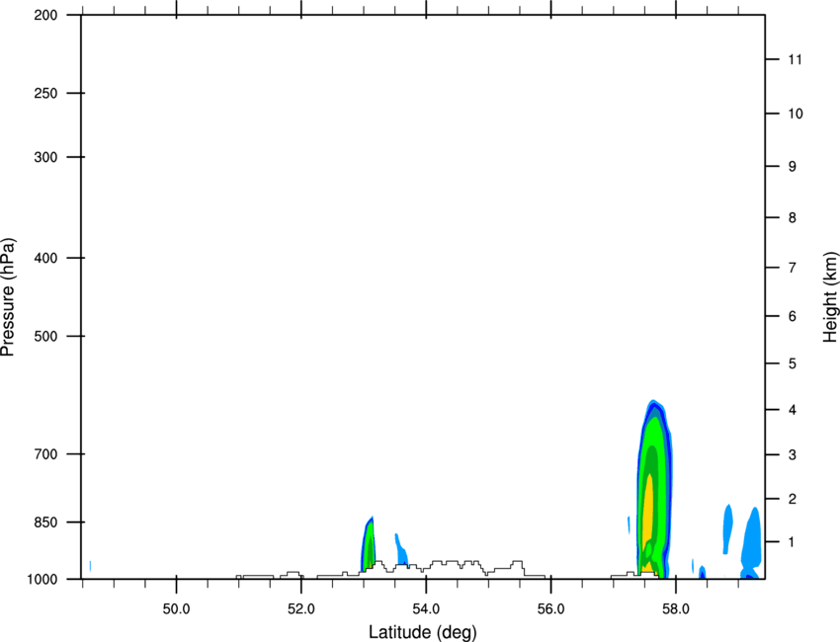
Task: Click the 11 km height label
Action: pos(795,59)
